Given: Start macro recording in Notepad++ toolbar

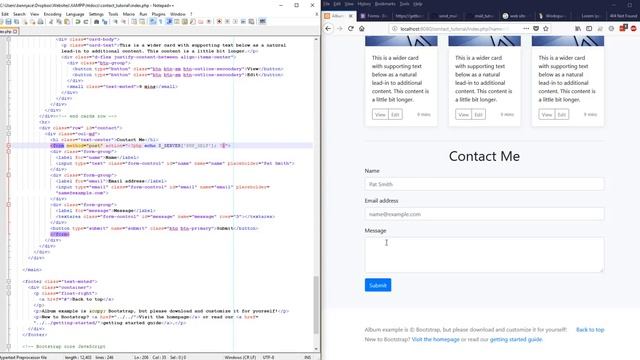Looking at the screenshot, I should point(219,21).
